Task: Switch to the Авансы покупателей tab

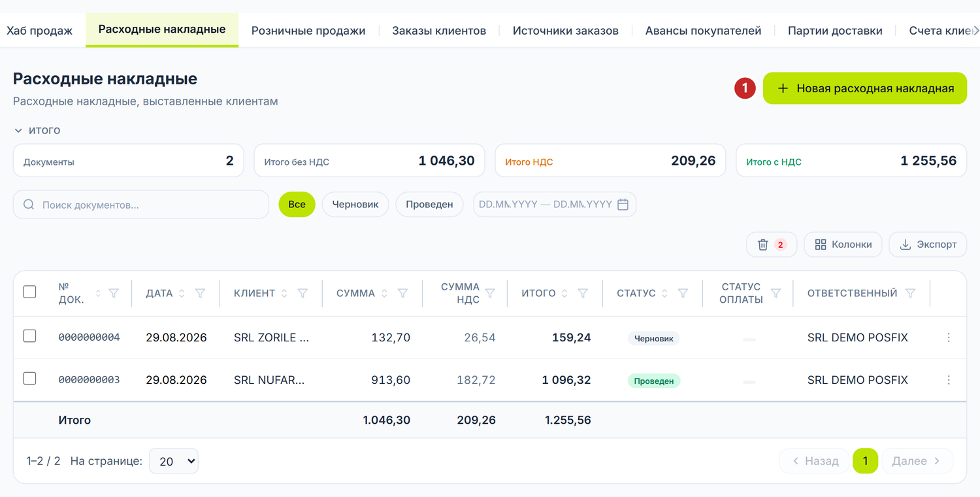Action: [x=704, y=31]
